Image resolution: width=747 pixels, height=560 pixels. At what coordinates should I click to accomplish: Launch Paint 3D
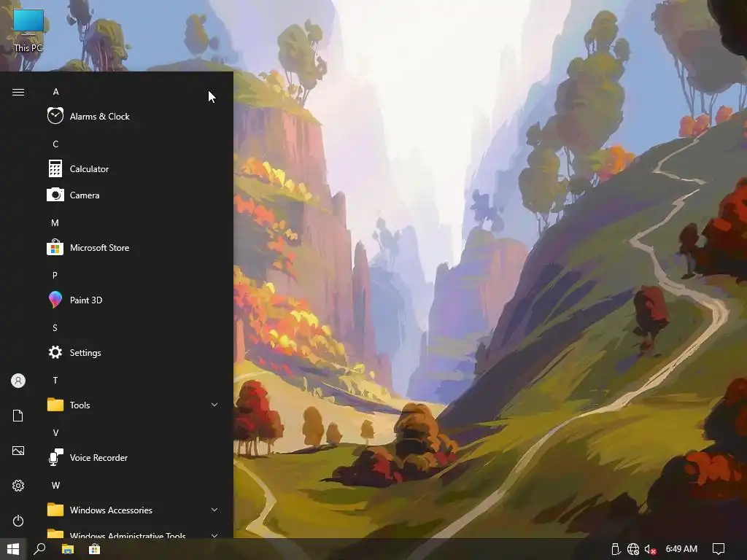[x=133, y=300]
